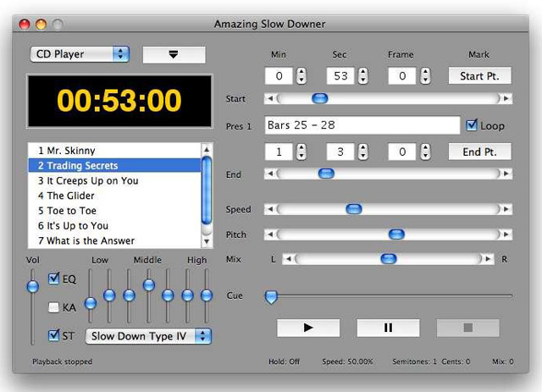Click the End Pt. mark button
Image resolution: width=542 pixels, height=392 pixels.
[479, 152]
